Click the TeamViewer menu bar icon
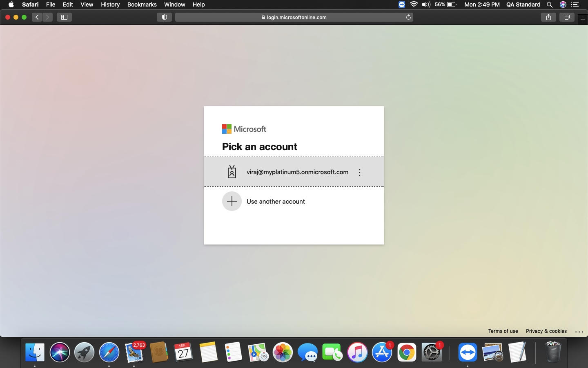The image size is (588, 368). point(402,4)
